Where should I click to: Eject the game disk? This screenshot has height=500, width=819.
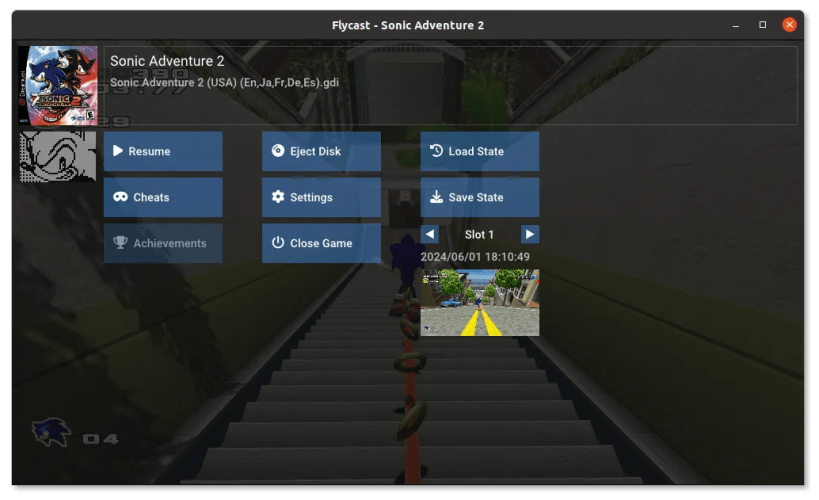pos(321,151)
